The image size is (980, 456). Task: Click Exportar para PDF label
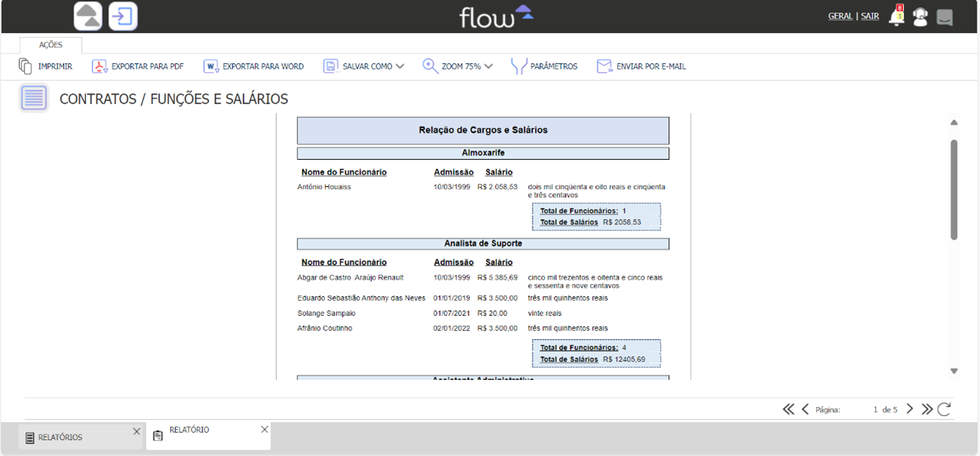tap(148, 66)
